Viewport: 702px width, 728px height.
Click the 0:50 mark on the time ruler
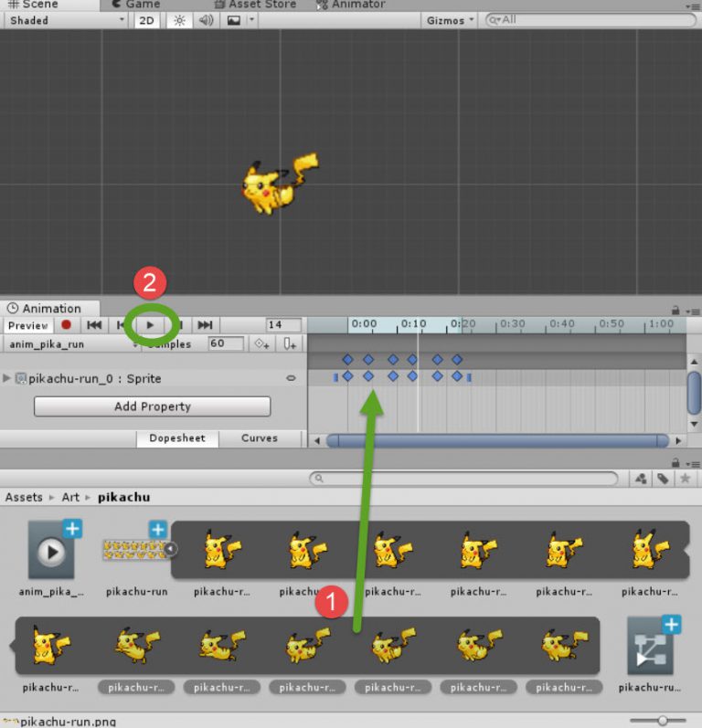[x=611, y=323]
